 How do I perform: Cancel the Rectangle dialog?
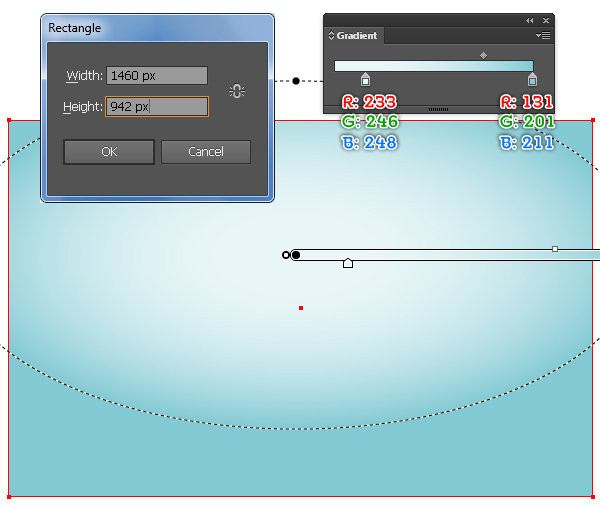pyautogui.click(x=206, y=152)
